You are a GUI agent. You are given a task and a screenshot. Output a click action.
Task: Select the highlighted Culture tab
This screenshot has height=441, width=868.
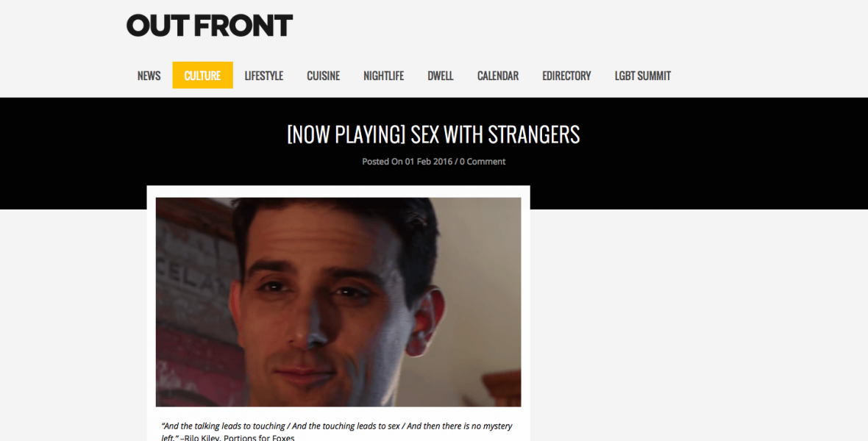pyautogui.click(x=202, y=76)
